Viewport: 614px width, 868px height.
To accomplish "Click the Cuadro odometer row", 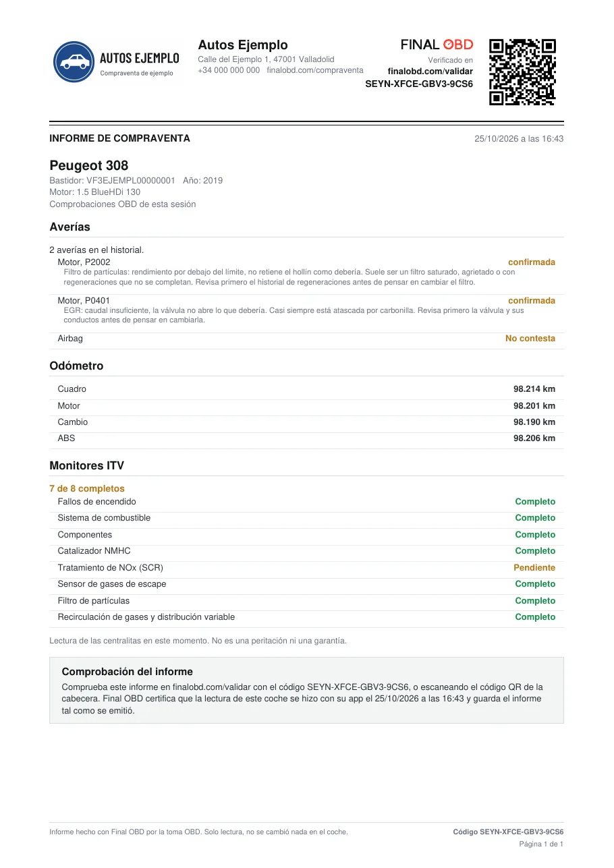I will [306, 389].
